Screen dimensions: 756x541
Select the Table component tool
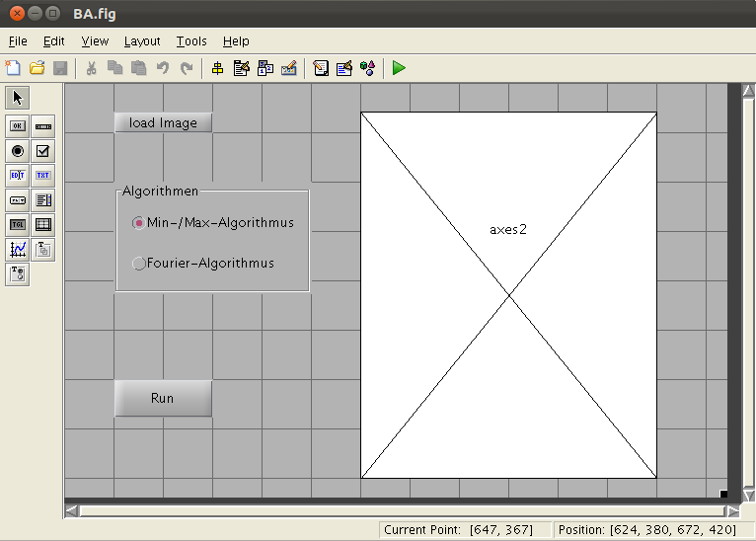point(43,225)
